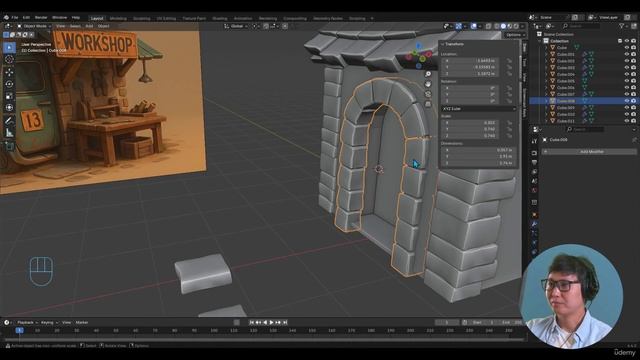Select solid viewport shading mode
The image size is (640, 360).
(503, 26)
